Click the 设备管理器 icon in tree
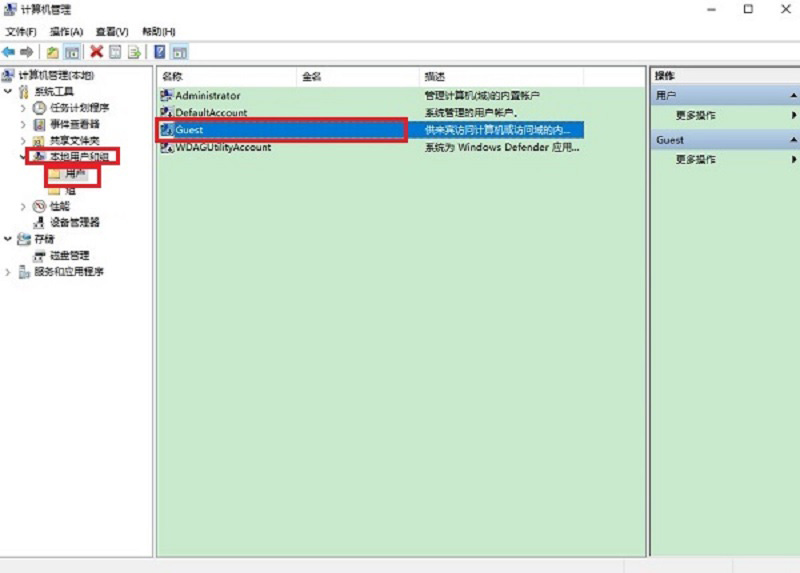 pyautogui.click(x=39, y=222)
